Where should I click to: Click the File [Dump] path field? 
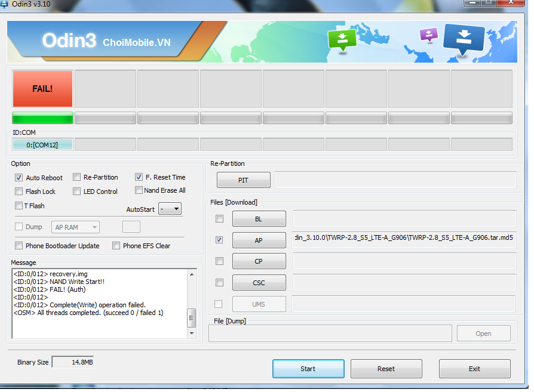point(330,334)
